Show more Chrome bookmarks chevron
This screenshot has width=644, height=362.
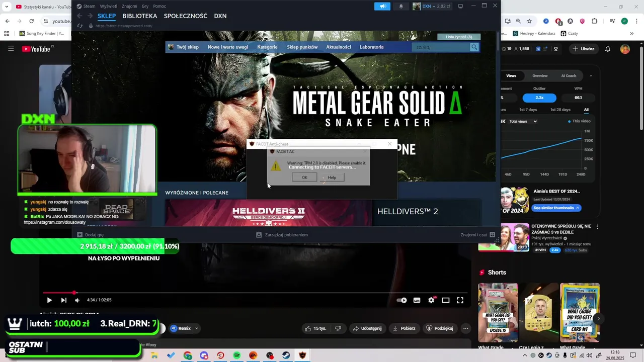[632, 34]
